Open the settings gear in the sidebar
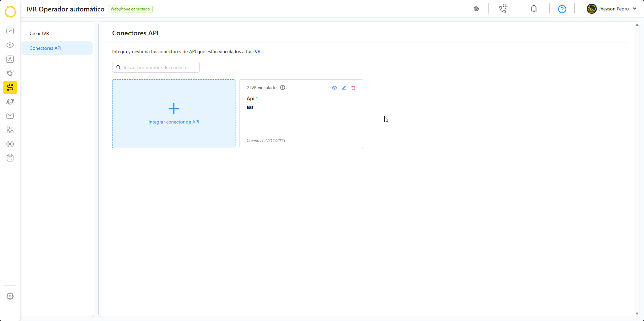Screen dimensions: 644x321 pos(10,296)
